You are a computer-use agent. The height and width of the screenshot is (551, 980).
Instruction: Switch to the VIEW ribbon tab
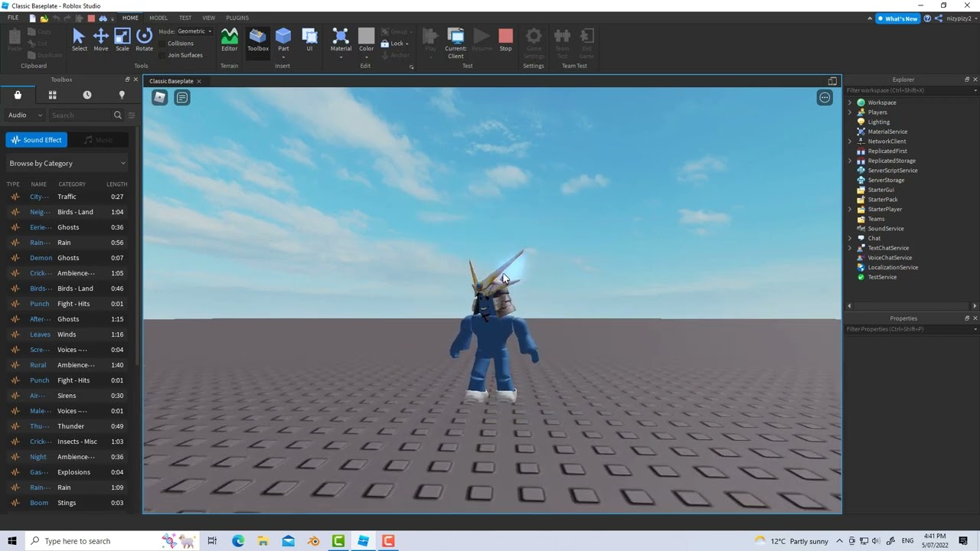(x=208, y=18)
